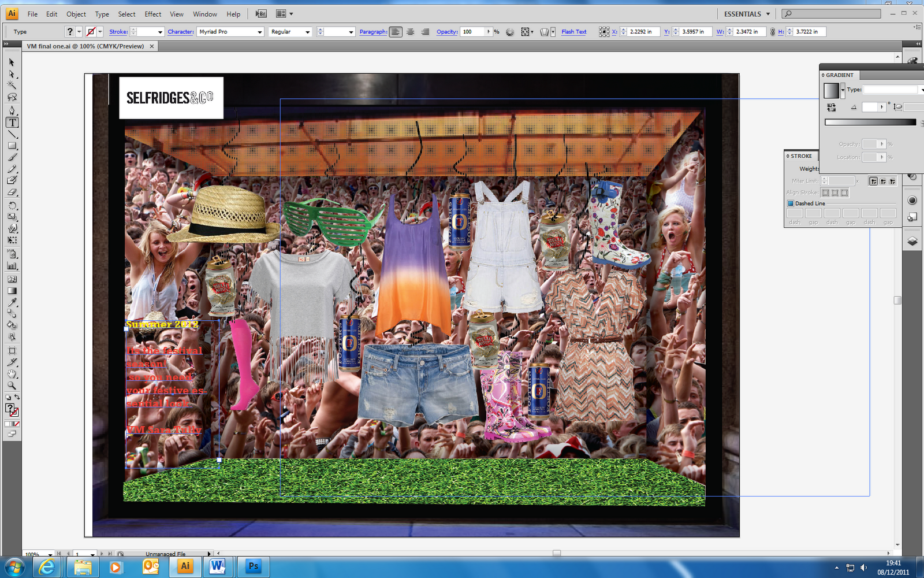Select the Zoom tool

point(12,386)
